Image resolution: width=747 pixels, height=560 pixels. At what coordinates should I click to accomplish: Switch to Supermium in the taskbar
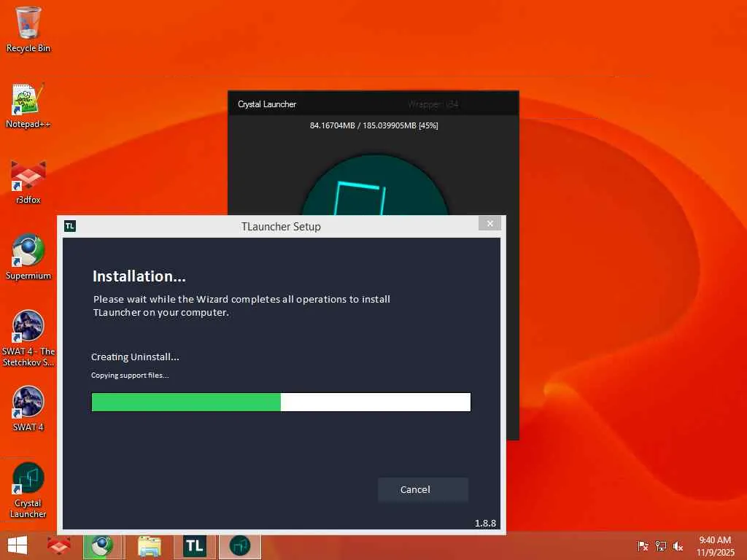tap(104, 545)
